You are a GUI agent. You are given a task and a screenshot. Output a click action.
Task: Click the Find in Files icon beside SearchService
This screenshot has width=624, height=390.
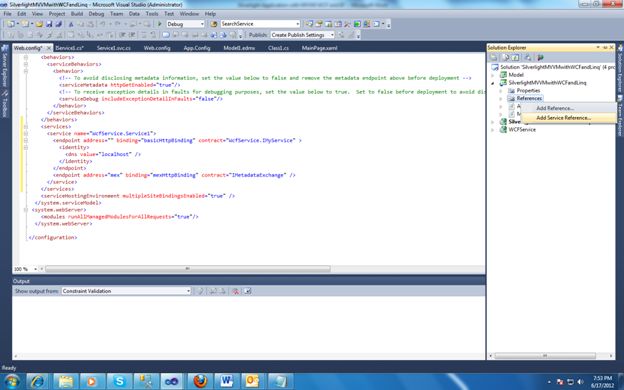[214, 24]
